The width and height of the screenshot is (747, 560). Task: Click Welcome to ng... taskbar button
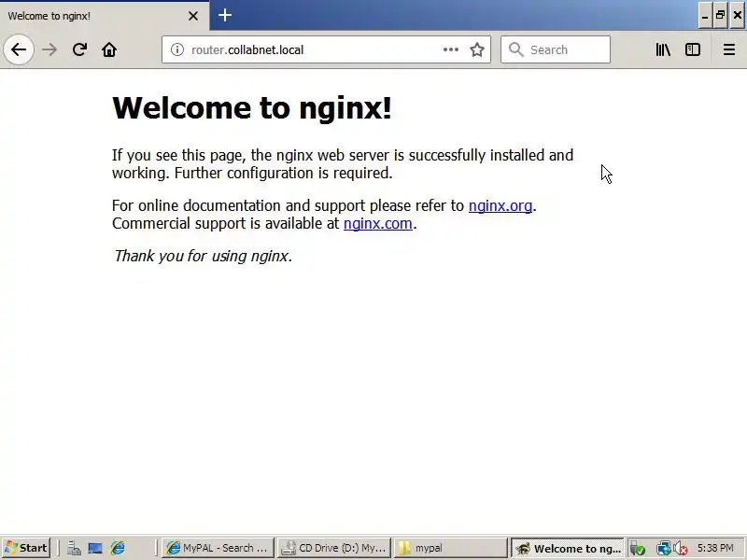(567, 548)
